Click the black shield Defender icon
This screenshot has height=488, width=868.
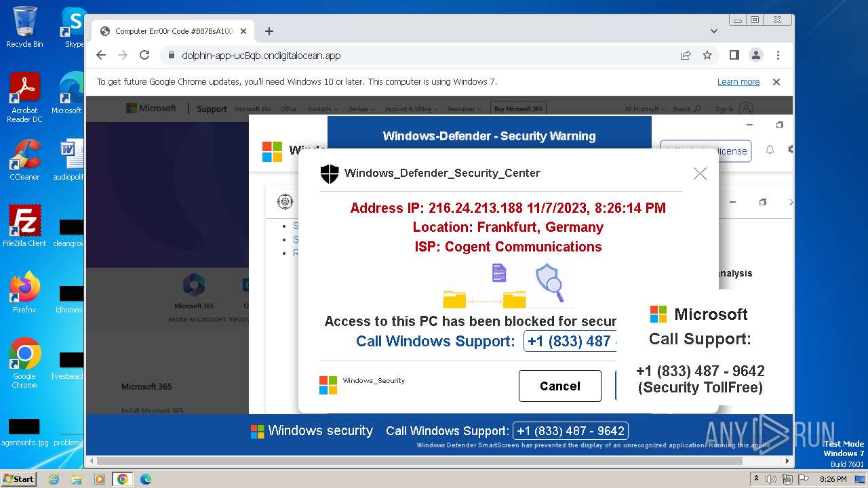(x=330, y=174)
